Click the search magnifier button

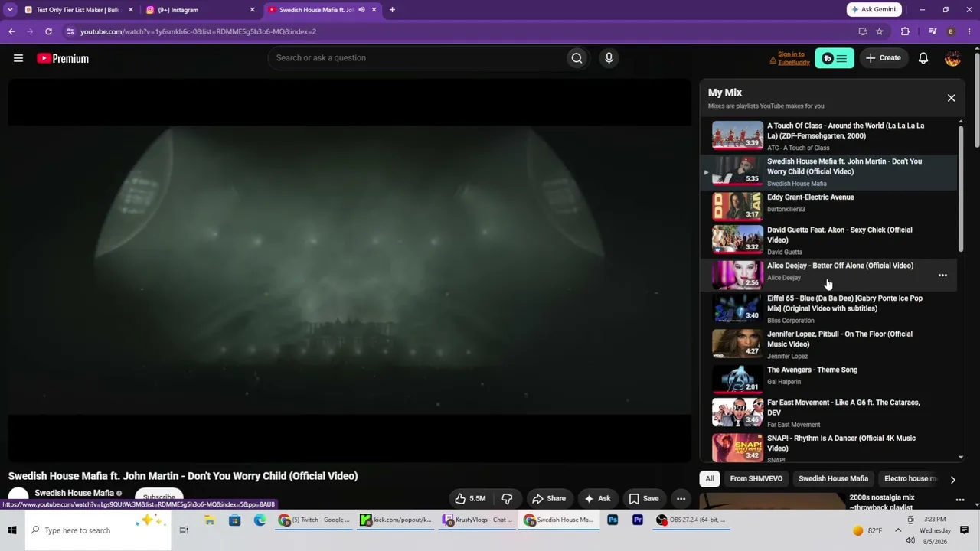[577, 58]
